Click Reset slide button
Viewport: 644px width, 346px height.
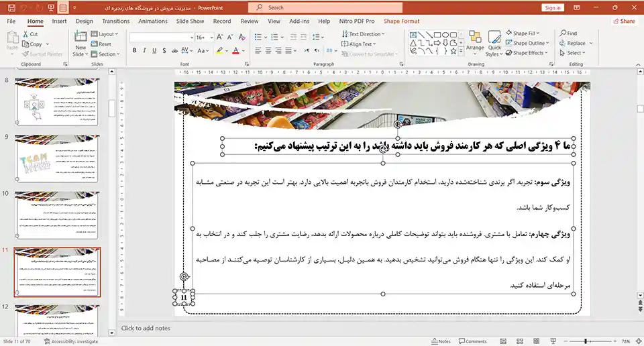101,44
